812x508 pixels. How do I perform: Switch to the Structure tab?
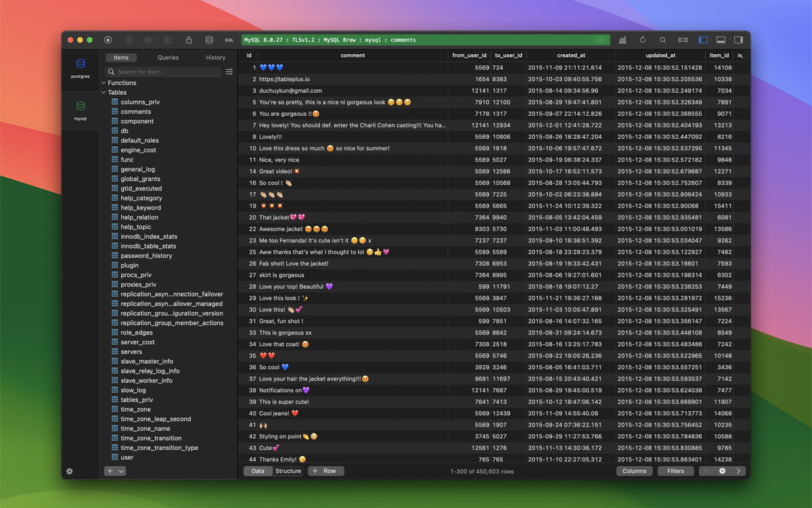point(288,471)
